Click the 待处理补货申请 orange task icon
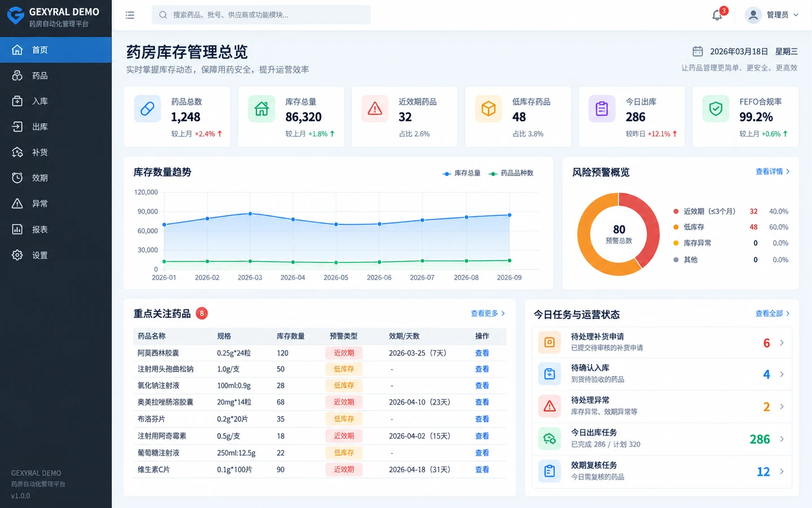Screen dimensions: 812x508 click(549, 342)
